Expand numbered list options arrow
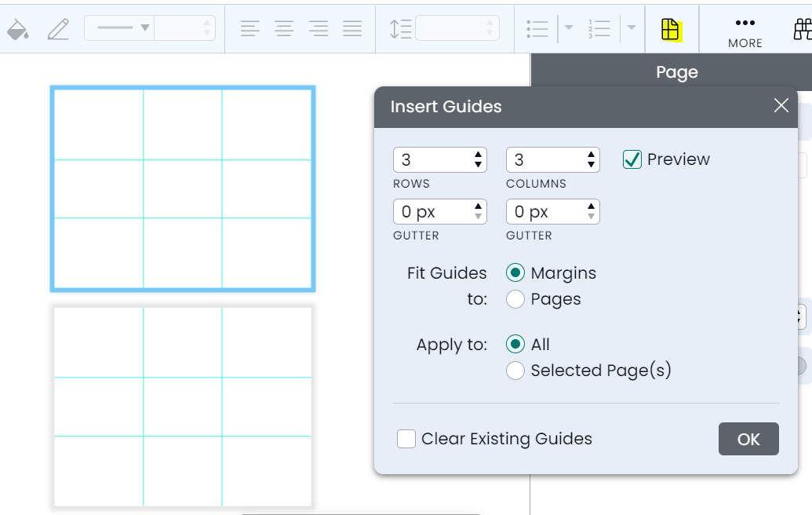This screenshot has width=812, height=515. pyautogui.click(x=632, y=27)
